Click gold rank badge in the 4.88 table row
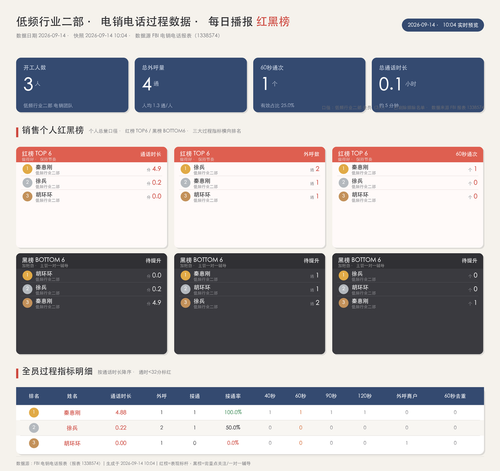This screenshot has width=500, height=471. pyautogui.click(x=34, y=412)
